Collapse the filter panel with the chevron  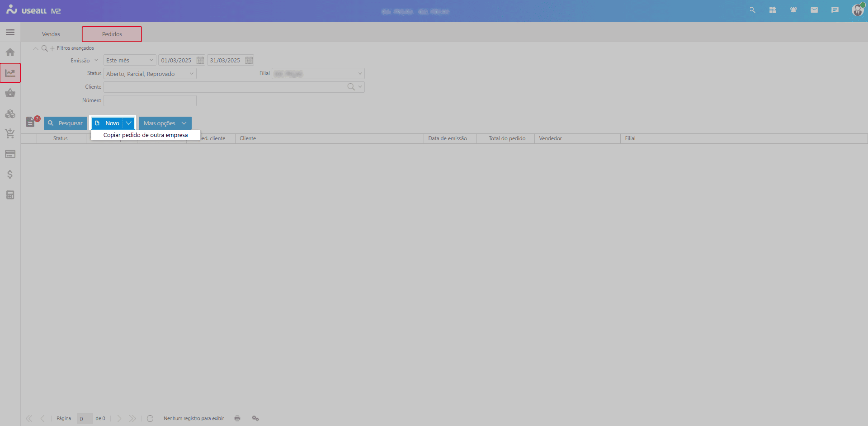click(36, 48)
